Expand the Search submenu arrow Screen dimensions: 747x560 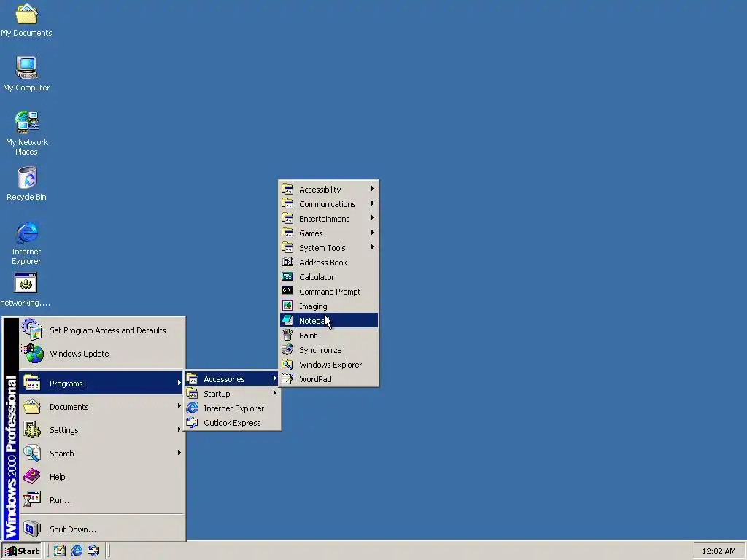click(179, 453)
